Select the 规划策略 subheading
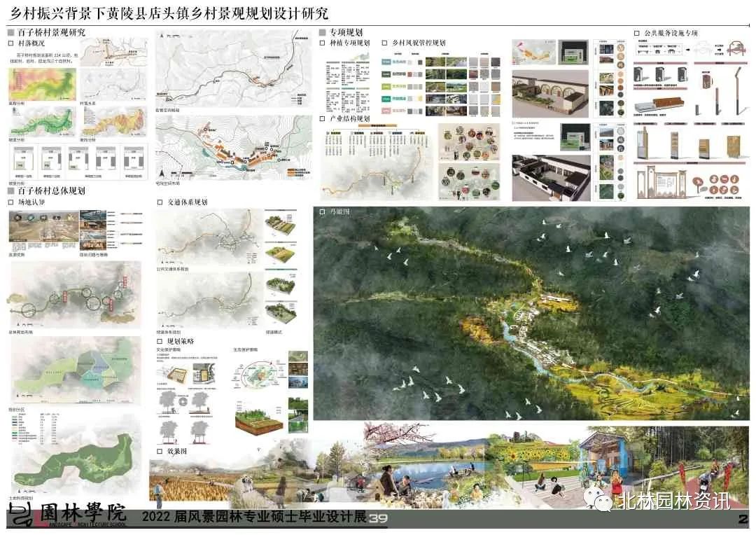Screen dimensions: 756x535 pos(181,341)
